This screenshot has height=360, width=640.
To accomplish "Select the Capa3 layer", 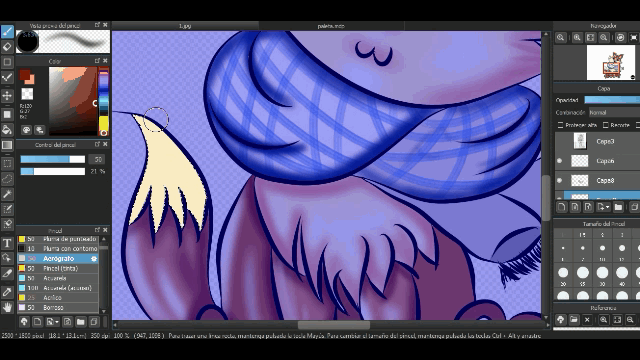I will coord(598,141).
